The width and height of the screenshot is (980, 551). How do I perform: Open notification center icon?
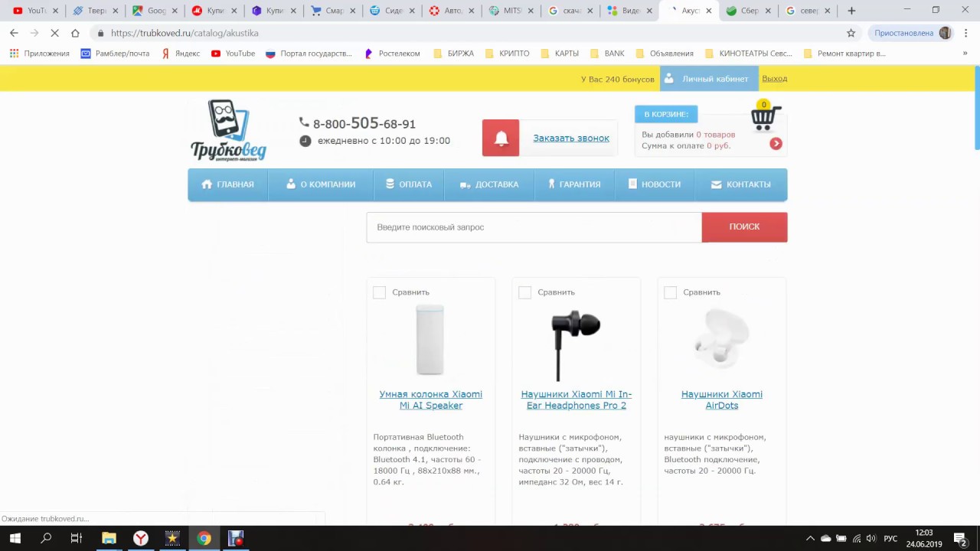[x=960, y=539]
